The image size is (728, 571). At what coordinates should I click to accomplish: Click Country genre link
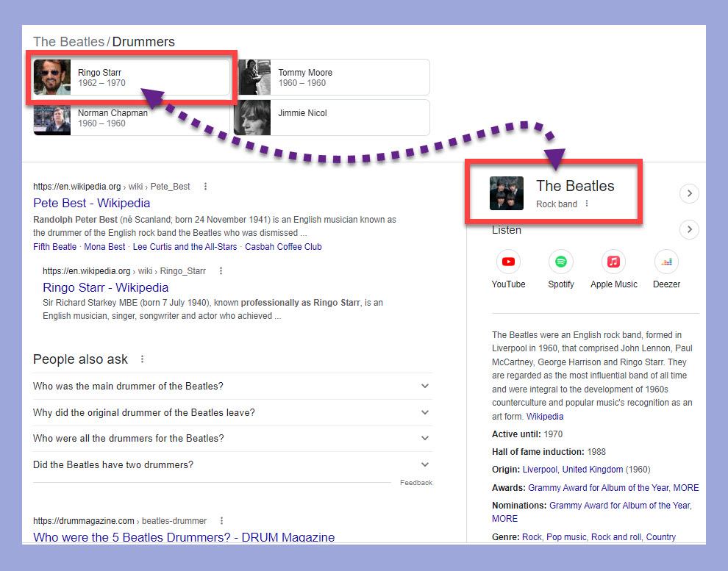point(660,537)
